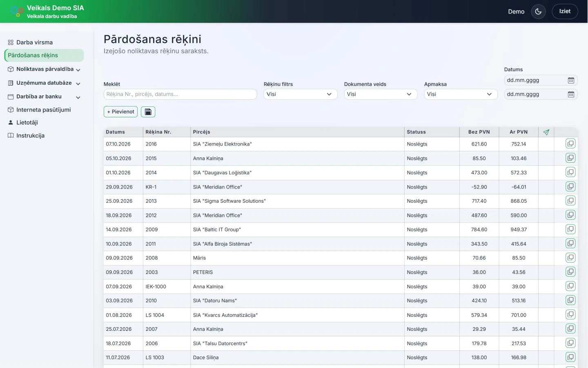Open the Apmaksa dropdown

tap(461, 94)
